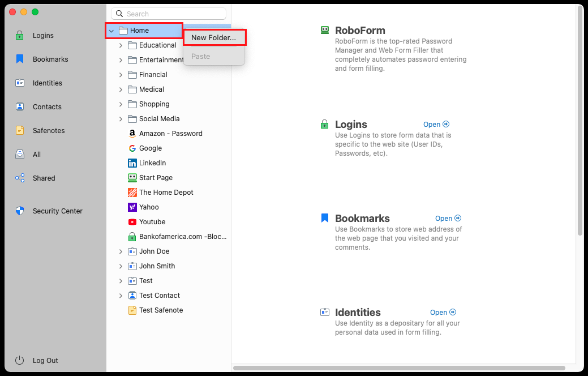Click the Google logo icon in the tree
Screen dimensions: 588x376
(x=132, y=148)
